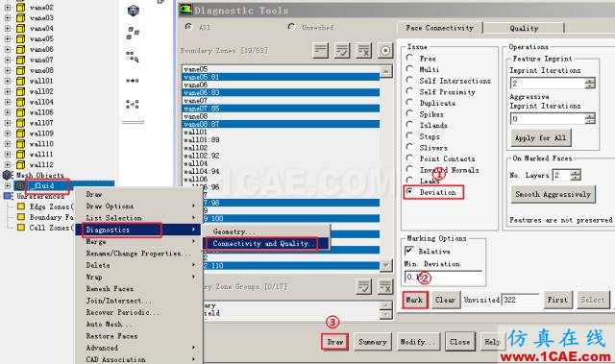Click the circular target icon above zone list
The width and height of the screenshot is (615, 364).
coord(385,51)
